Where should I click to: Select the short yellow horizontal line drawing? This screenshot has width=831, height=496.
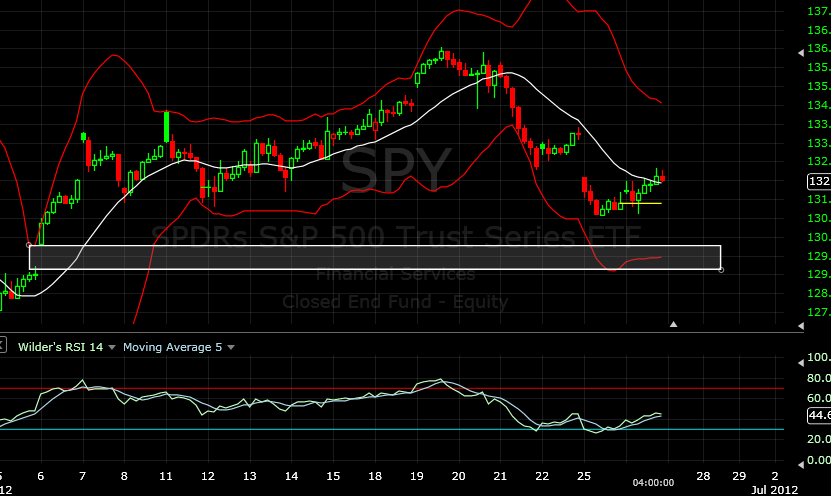pyautogui.click(x=640, y=203)
